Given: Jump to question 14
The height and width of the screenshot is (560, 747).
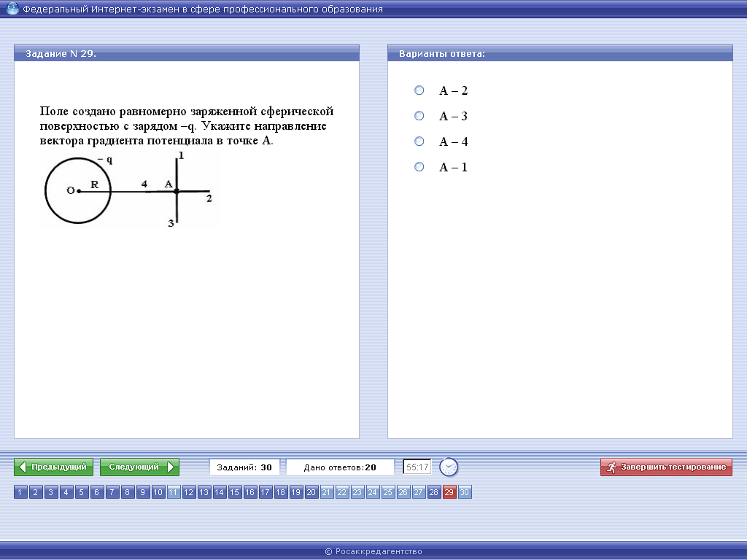Looking at the screenshot, I should pos(219,492).
